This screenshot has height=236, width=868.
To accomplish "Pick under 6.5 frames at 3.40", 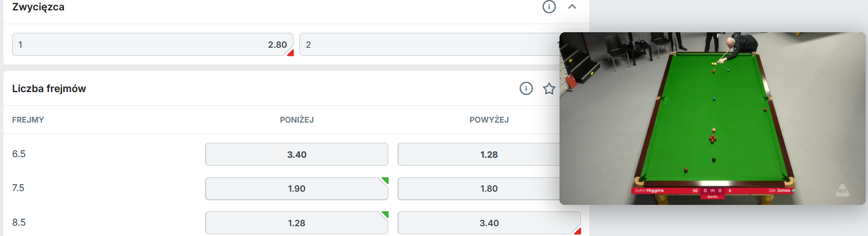I will point(296,154).
